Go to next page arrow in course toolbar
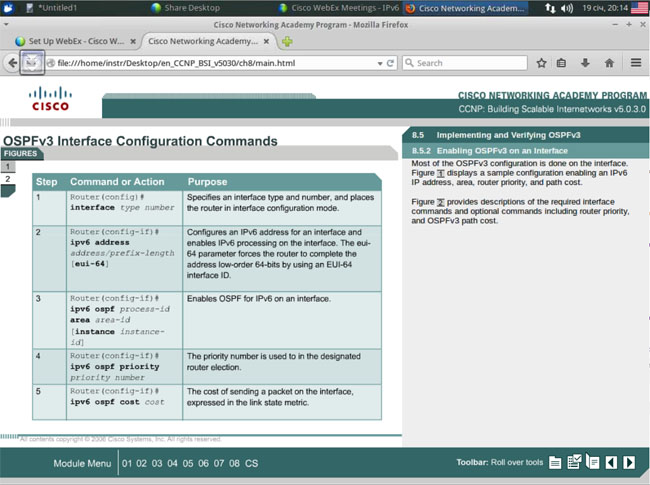Screen dimensions: 650x485 coord(629,462)
